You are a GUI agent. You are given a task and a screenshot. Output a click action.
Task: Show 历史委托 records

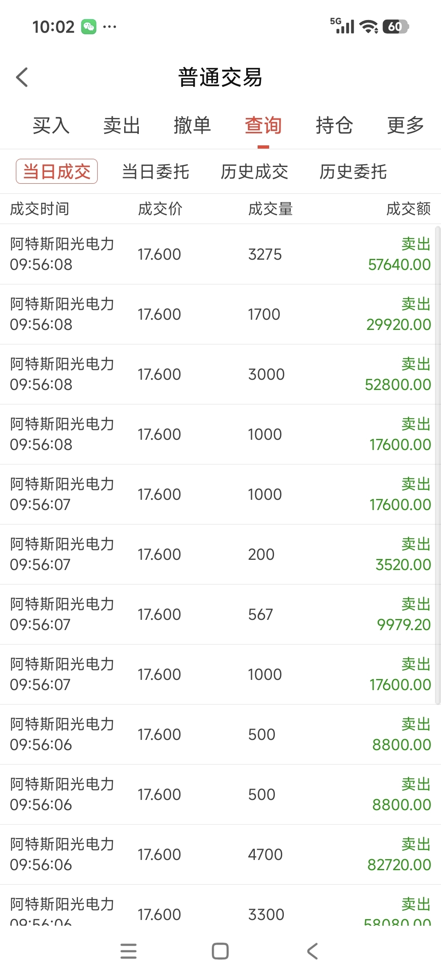click(x=353, y=171)
